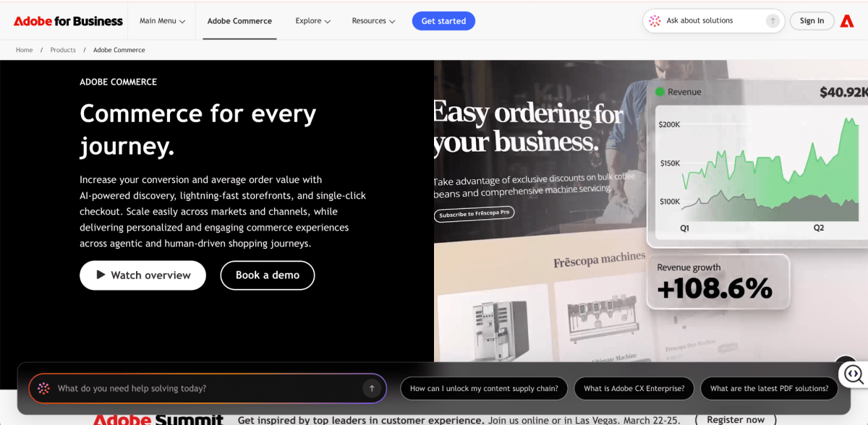868x425 pixels.
Task: Expand the Main Menu dropdown
Action: [x=162, y=21]
